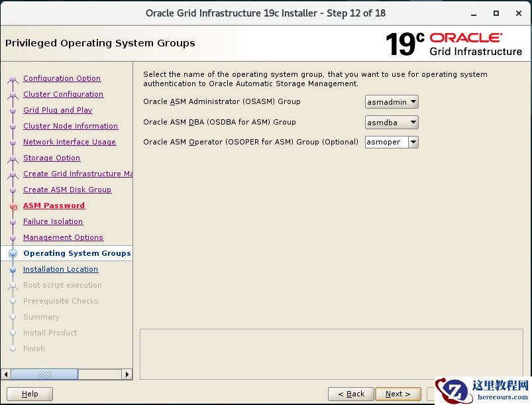The height and width of the screenshot is (405, 532).
Task: Click the Summary step text
Action: [x=41, y=317]
